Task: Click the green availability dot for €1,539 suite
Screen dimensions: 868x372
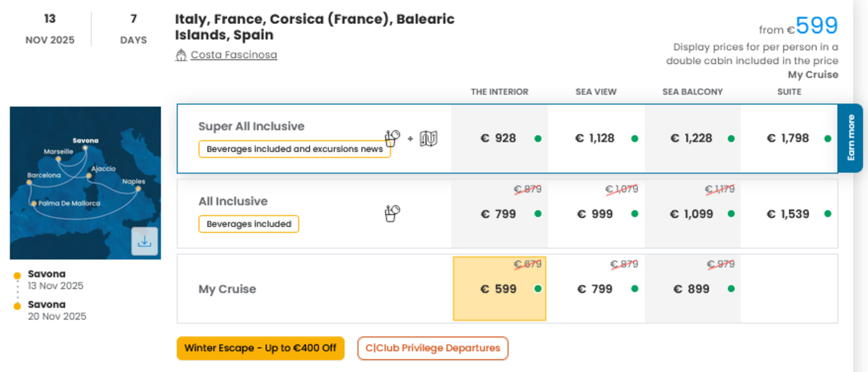Action: (x=828, y=214)
